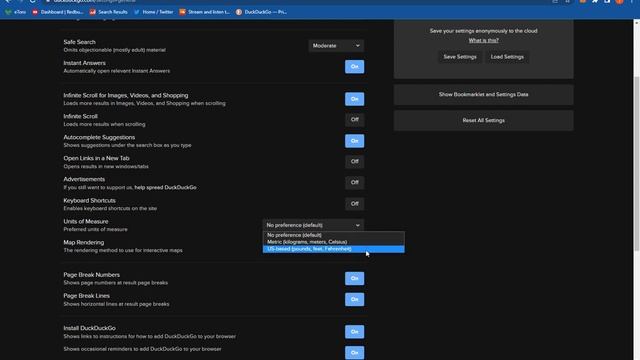Click the 'Advertisements' setting label
Screen dimensions: 640x360
pos(84,179)
